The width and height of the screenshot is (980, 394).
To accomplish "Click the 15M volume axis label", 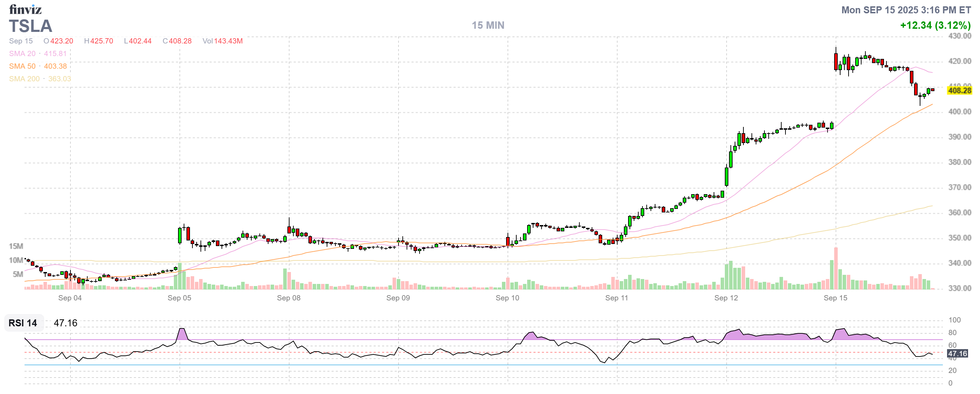I will click(x=16, y=246).
